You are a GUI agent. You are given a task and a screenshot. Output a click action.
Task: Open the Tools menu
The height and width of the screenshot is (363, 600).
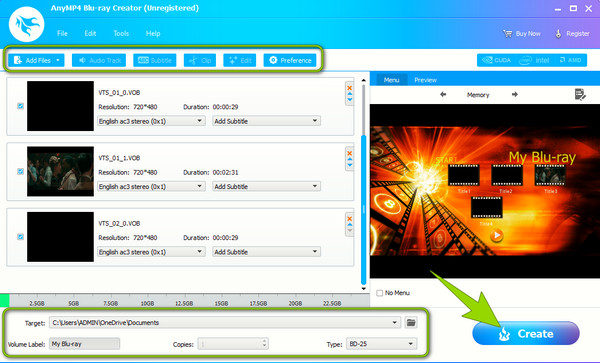click(x=121, y=33)
